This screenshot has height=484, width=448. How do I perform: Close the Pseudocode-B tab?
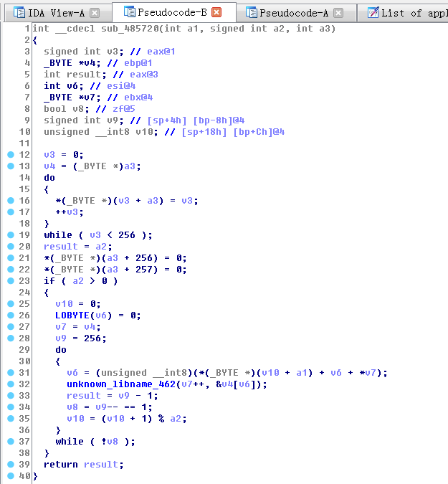click(216, 12)
